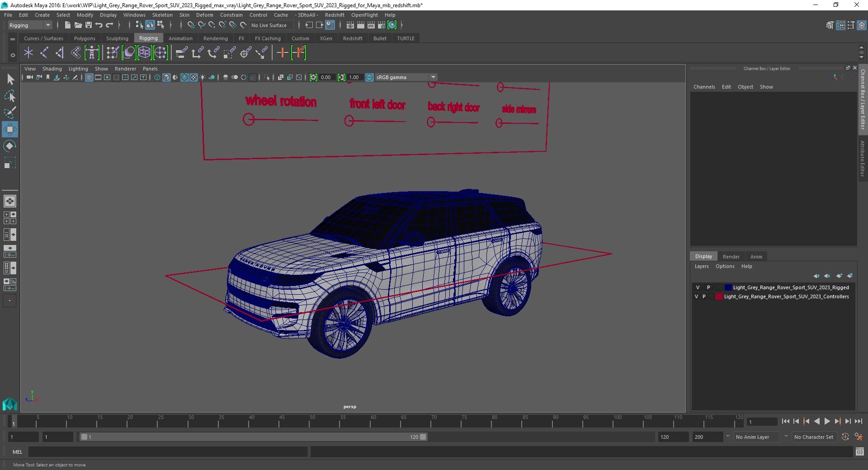
Task: Click shelf options gear menu
Action: click(13, 55)
